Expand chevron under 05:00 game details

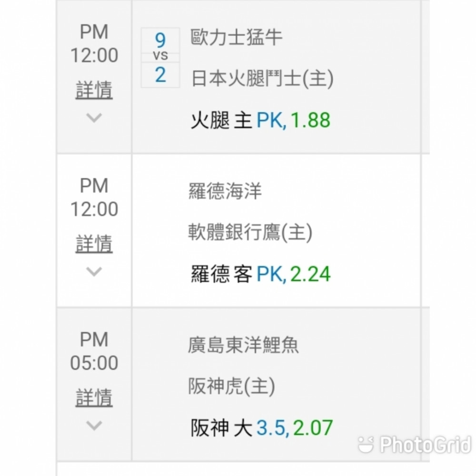pyautogui.click(x=94, y=425)
